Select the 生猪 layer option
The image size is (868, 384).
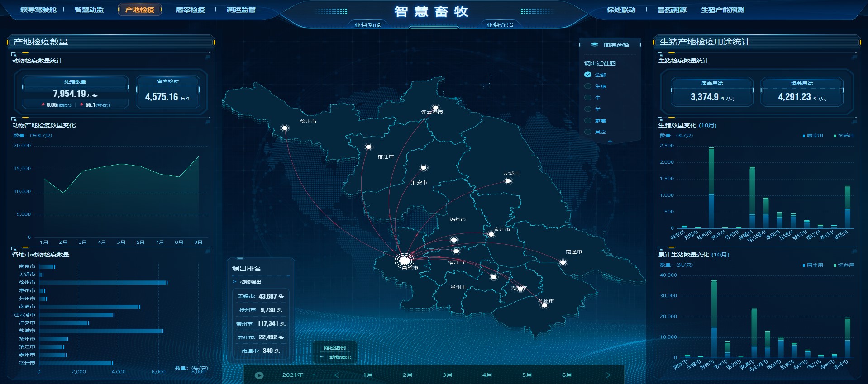(x=588, y=86)
